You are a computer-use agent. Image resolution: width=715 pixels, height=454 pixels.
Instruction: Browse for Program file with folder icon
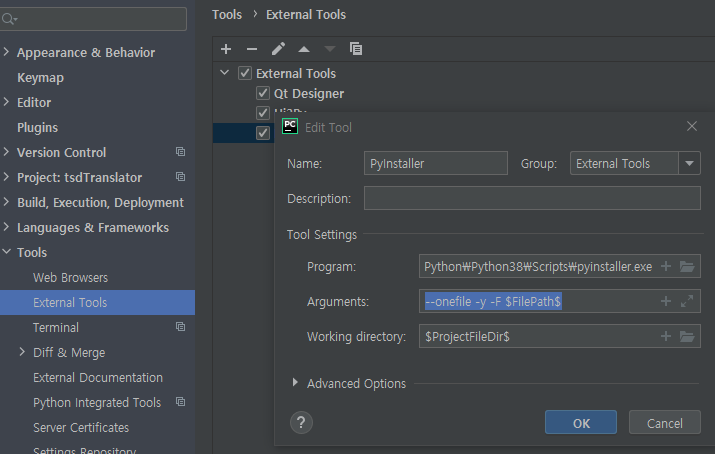pos(687,266)
